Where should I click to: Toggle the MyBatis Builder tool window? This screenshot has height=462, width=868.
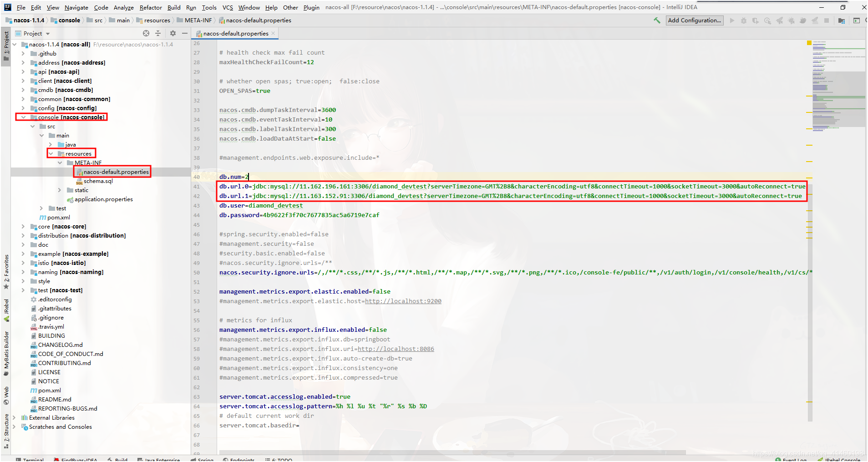point(6,353)
